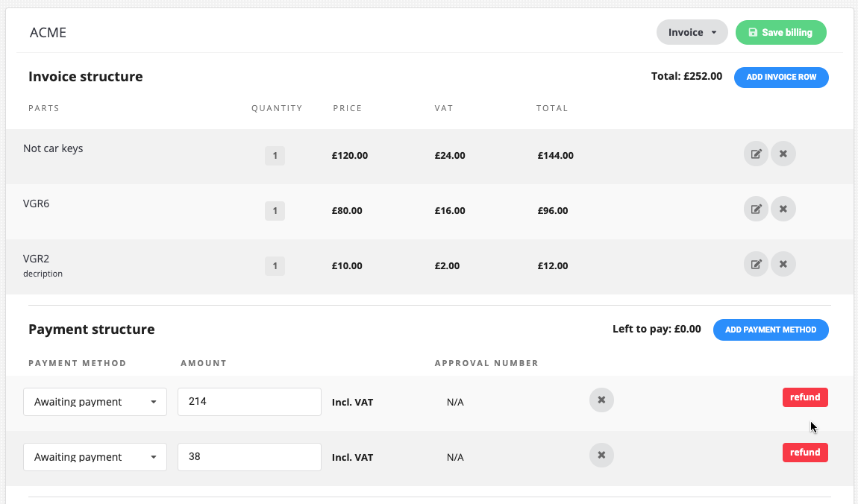Remove the 214 payment method row
Viewport: 858px width, 504px height.
click(601, 400)
